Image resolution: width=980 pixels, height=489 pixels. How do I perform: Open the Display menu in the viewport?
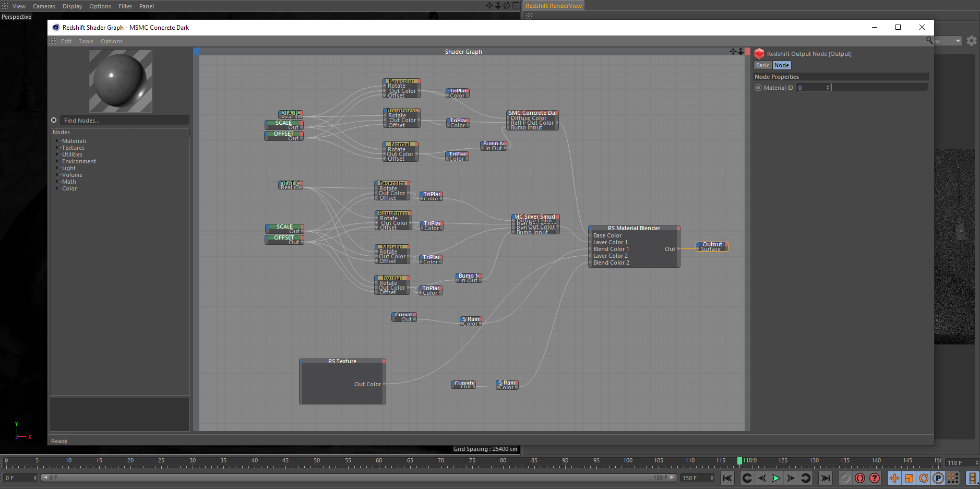[x=73, y=6]
